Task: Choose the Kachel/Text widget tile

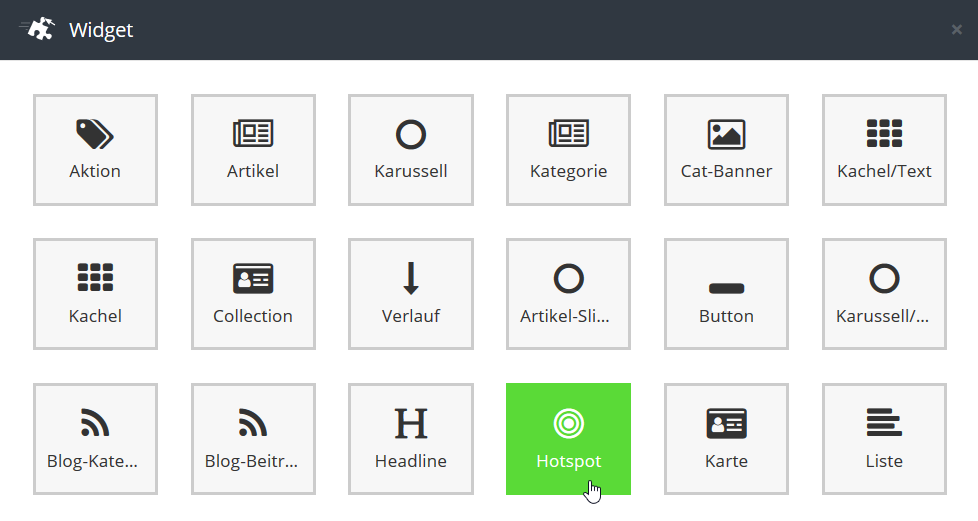Action: (x=884, y=150)
